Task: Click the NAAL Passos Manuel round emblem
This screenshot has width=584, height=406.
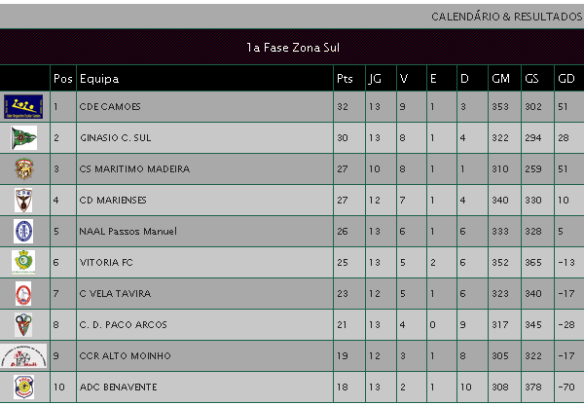Action: pos(23,231)
